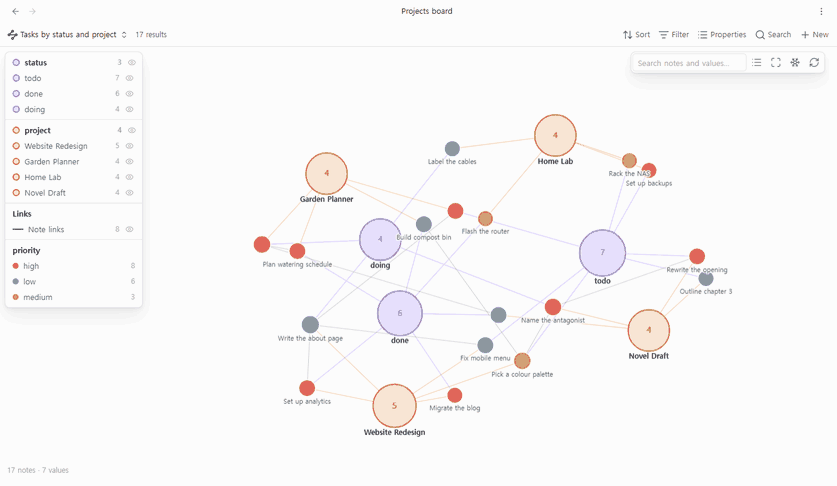Open the Search magnifier in toolbar

click(773, 35)
